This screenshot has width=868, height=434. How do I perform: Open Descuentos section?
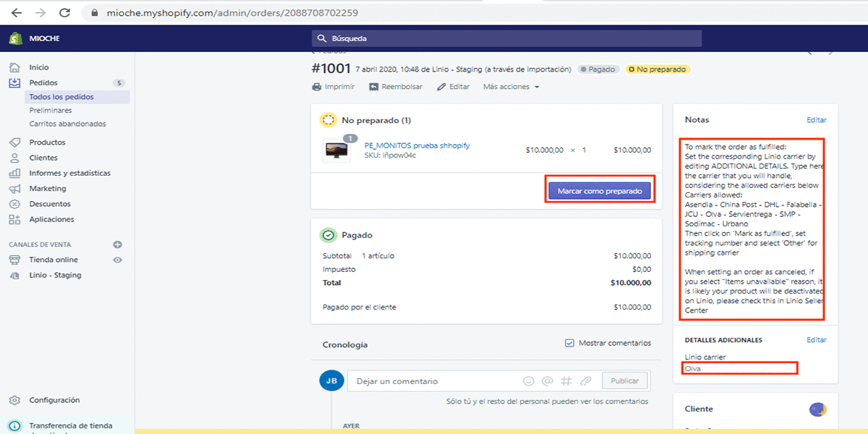(x=50, y=204)
